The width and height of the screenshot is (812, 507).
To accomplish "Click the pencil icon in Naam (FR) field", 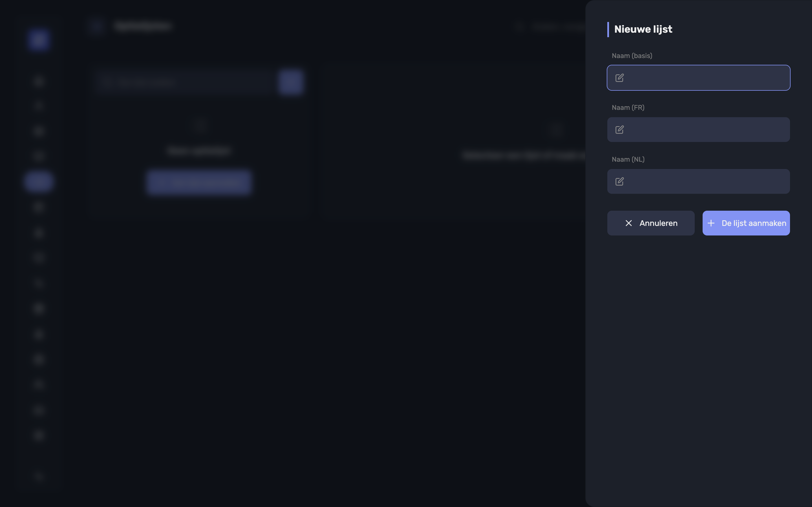I will 619,130.
